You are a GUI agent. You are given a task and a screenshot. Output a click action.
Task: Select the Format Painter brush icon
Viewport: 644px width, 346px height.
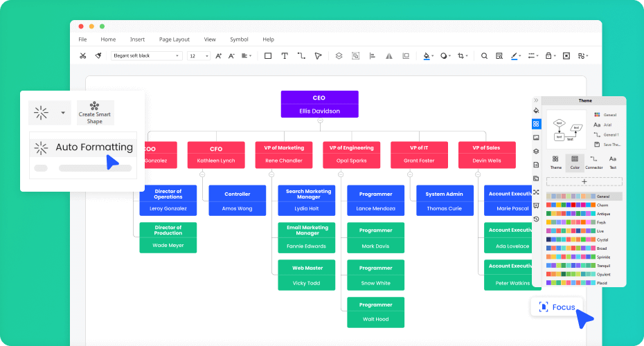click(x=98, y=56)
